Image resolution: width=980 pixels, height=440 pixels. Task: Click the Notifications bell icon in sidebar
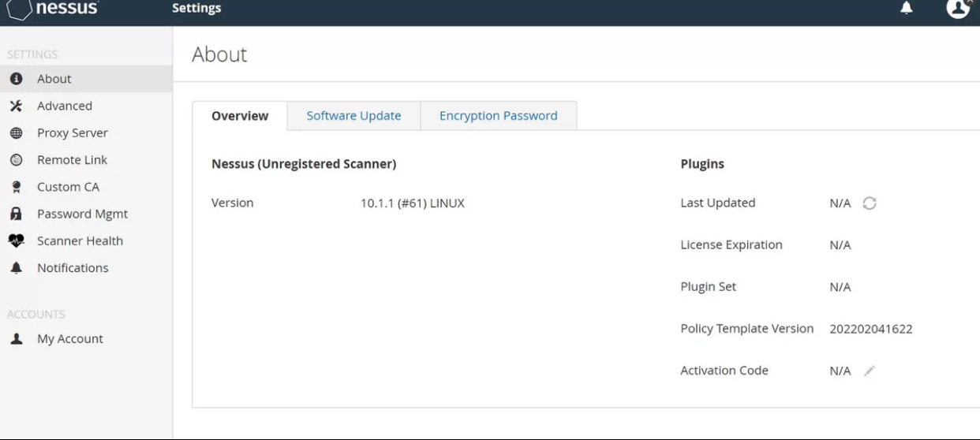(16, 268)
